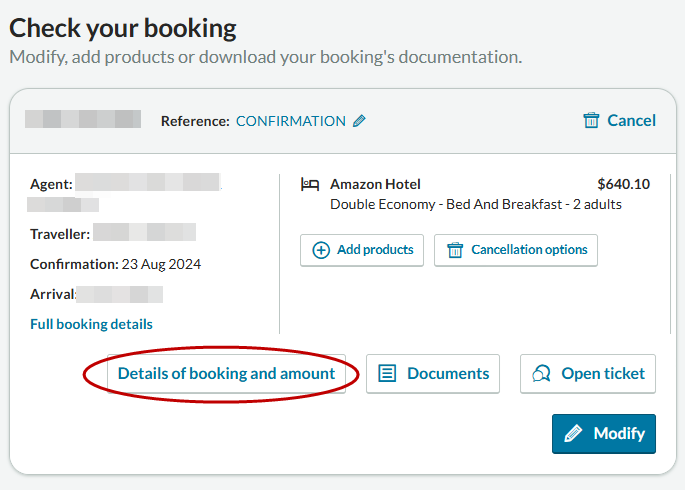Viewport: 685px width, 490px height.
Task: Add products to the booking
Action: pos(362,250)
